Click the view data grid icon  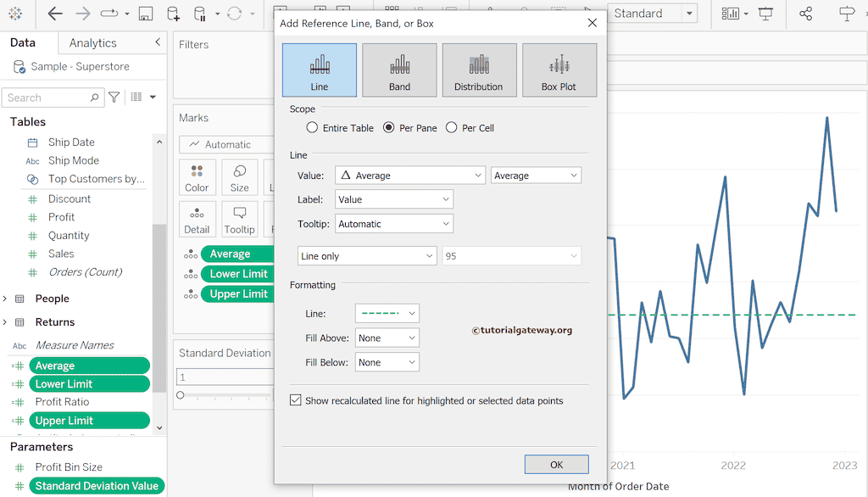pyautogui.click(x=136, y=97)
